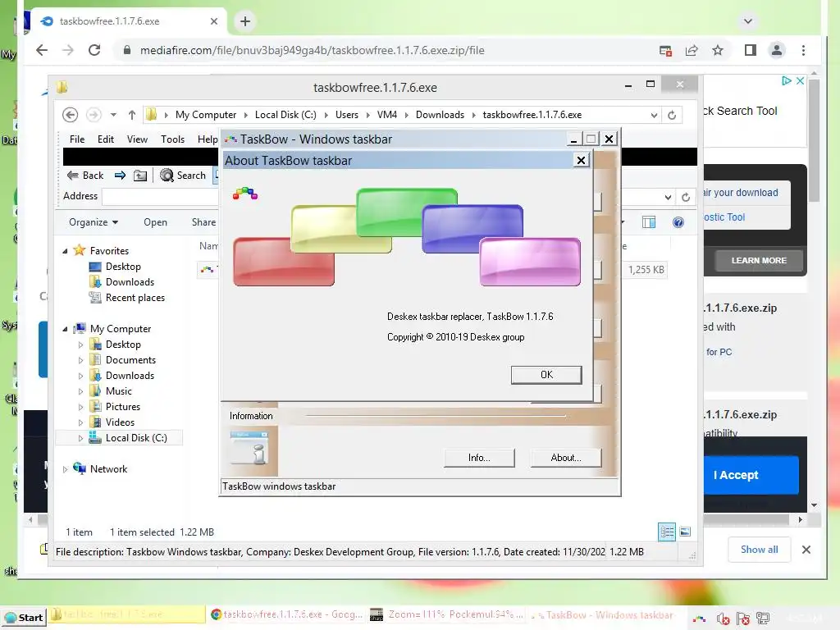Open the Edit menu in explorer window
840x630 pixels.
click(x=106, y=139)
